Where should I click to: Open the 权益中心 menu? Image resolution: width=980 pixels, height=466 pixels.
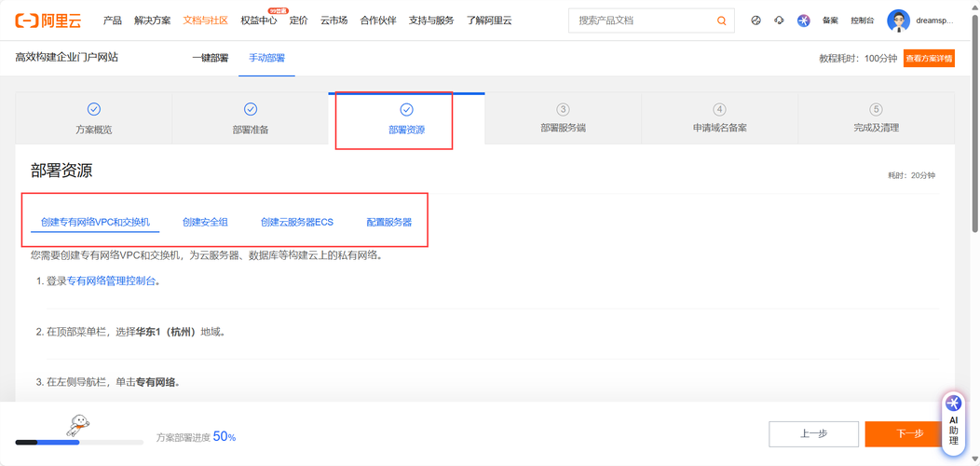pyautogui.click(x=259, y=21)
